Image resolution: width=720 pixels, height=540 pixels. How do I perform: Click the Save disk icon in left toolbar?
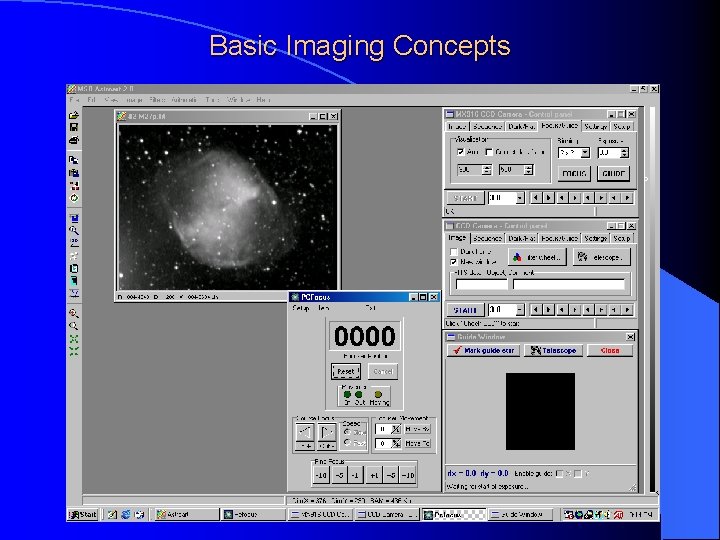pos(74,128)
